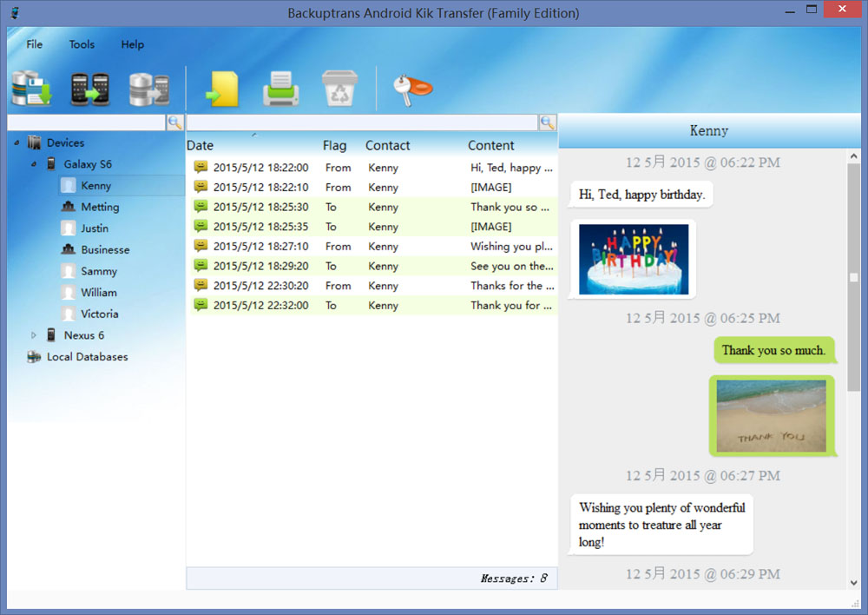The height and width of the screenshot is (615, 868).
Task: Sort by the Flag column header
Action: (335, 145)
